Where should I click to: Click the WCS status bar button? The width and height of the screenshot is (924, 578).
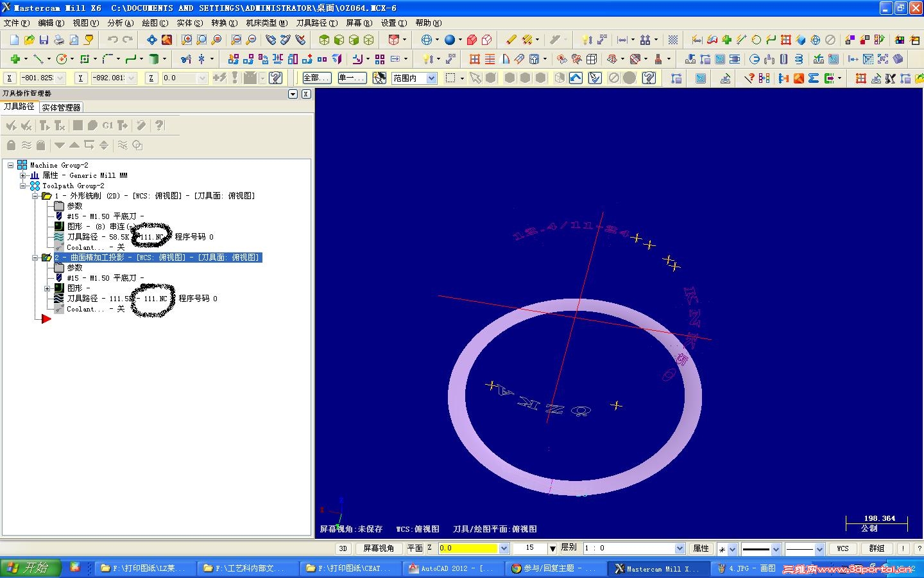click(x=843, y=548)
